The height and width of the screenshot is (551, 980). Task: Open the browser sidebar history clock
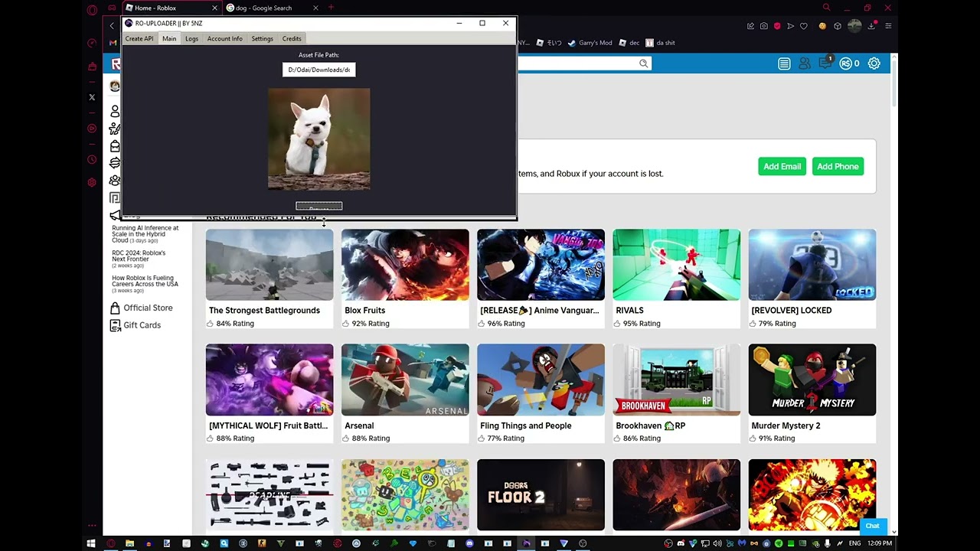(92, 160)
